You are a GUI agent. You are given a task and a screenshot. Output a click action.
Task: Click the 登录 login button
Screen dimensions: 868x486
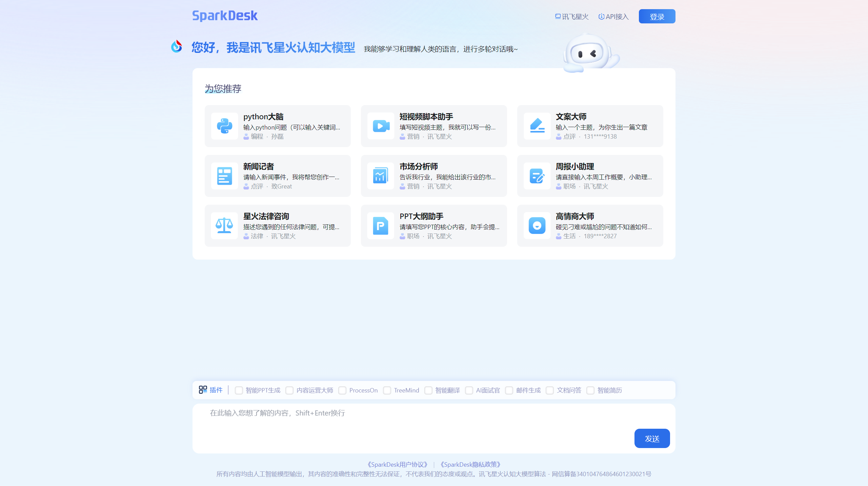657,16
